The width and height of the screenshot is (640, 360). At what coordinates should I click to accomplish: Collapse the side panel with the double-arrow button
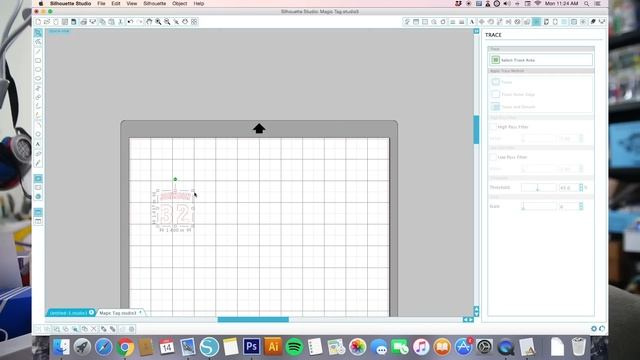[476, 31]
